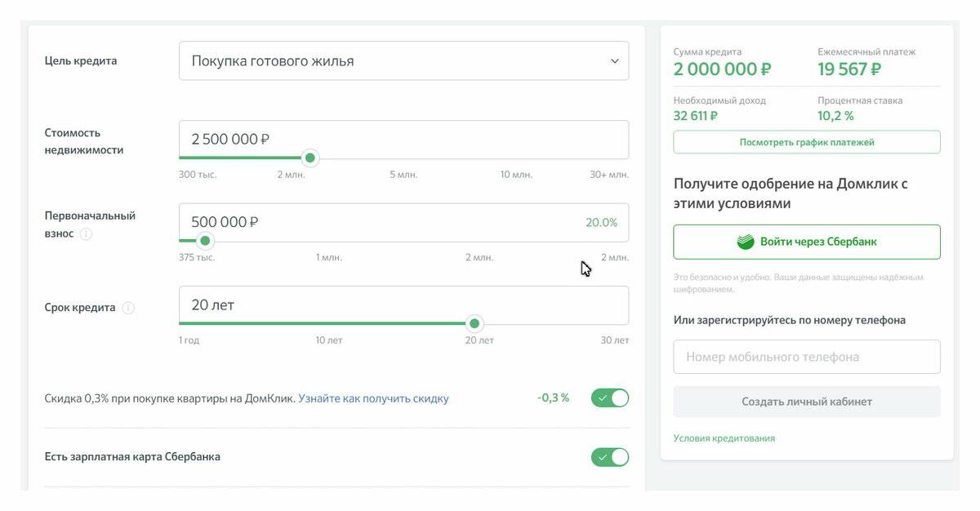Click the chevron arrow in Цель кредита field

pos(615,61)
